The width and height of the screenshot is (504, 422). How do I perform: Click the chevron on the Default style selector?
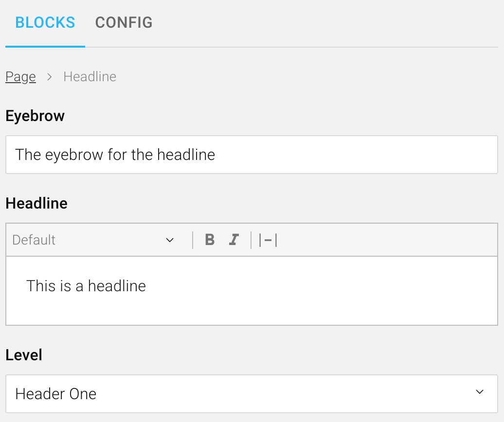[169, 240]
